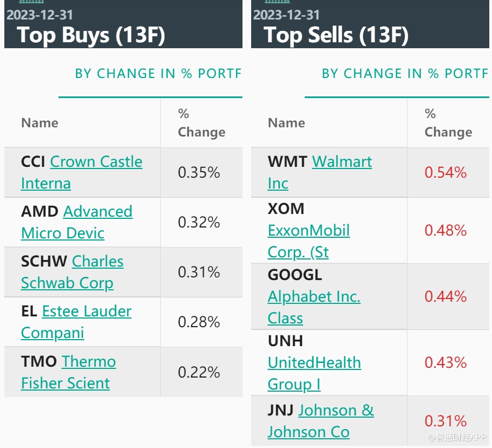Viewport: 492px width, 448px height.
Task: Click the Top Buys (13F) heading
Action: pos(91,35)
